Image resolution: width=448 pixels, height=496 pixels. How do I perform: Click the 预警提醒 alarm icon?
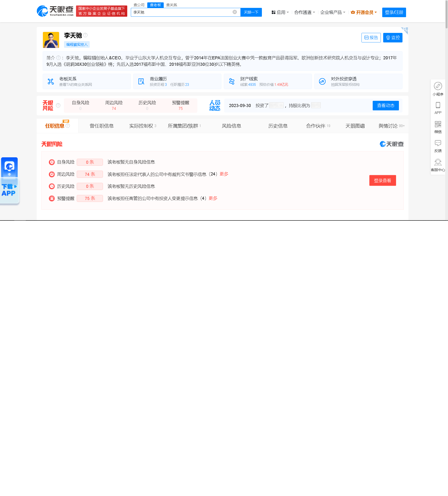[52, 199]
